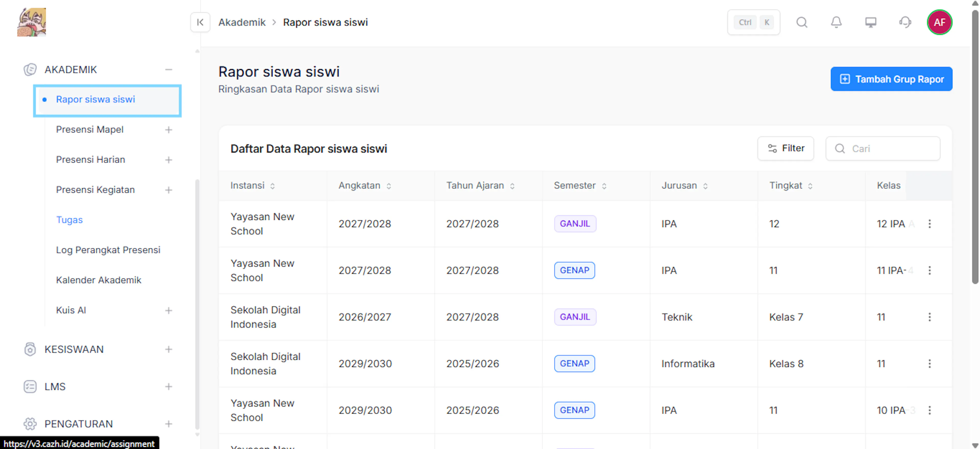The image size is (980, 449).
Task: Sort table by Tahun Ajaran column
Action: pyautogui.click(x=512, y=186)
